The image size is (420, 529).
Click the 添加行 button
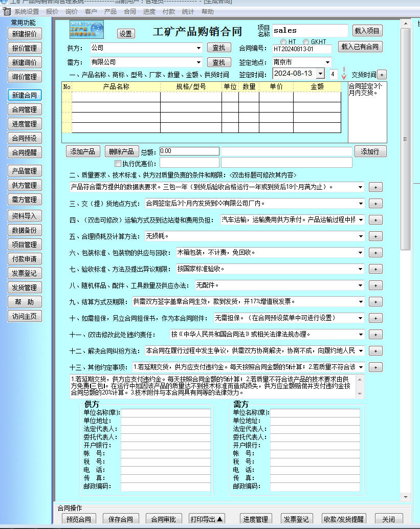click(x=370, y=151)
